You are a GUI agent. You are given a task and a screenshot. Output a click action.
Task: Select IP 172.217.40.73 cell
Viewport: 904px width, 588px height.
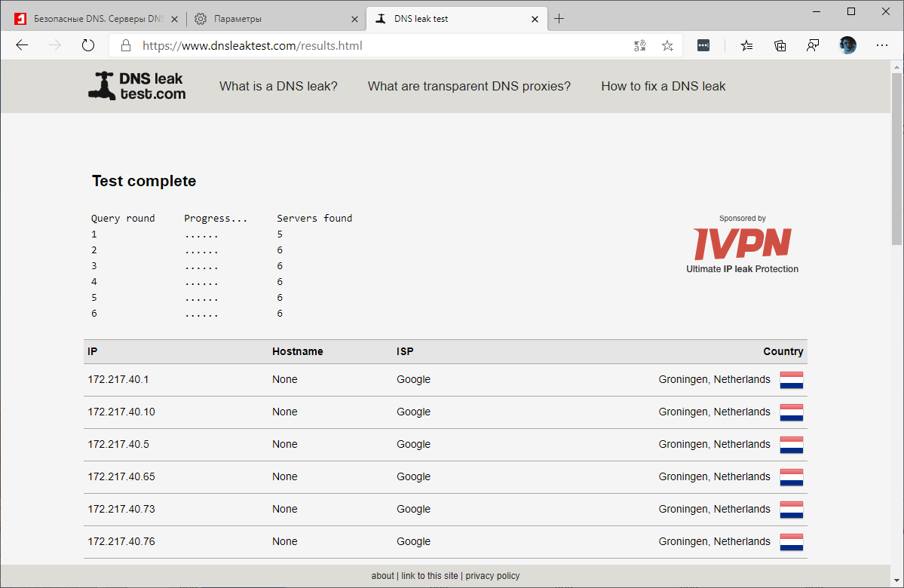click(121, 509)
